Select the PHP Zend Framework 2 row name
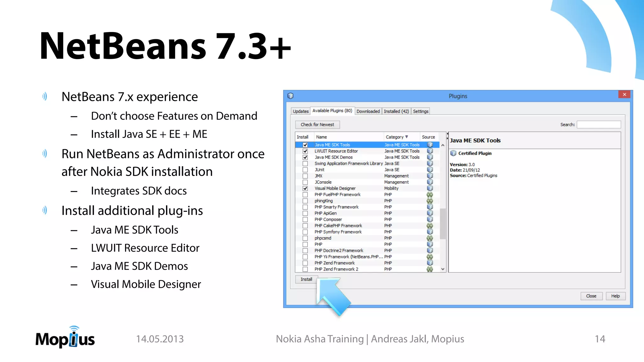This screenshot has width=644, height=362. [336, 269]
